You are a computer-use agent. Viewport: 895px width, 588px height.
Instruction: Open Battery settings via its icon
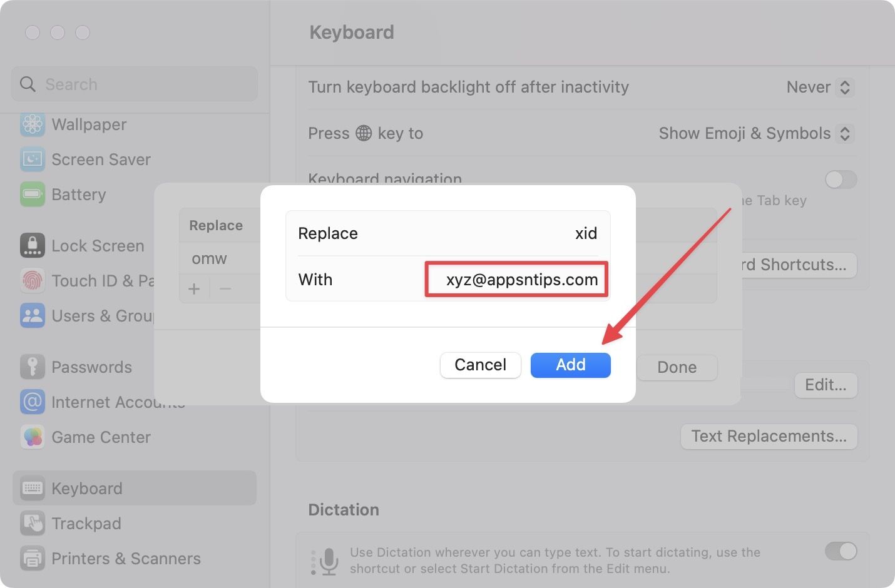click(32, 195)
